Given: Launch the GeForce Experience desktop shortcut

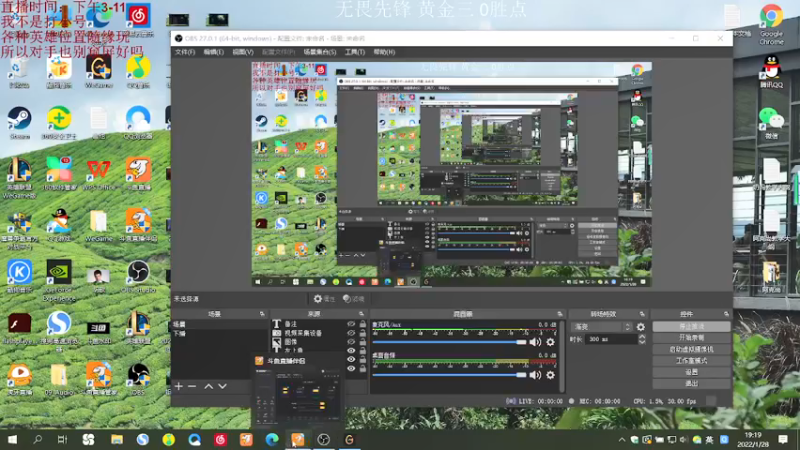Looking at the screenshot, I should pyautogui.click(x=59, y=280).
